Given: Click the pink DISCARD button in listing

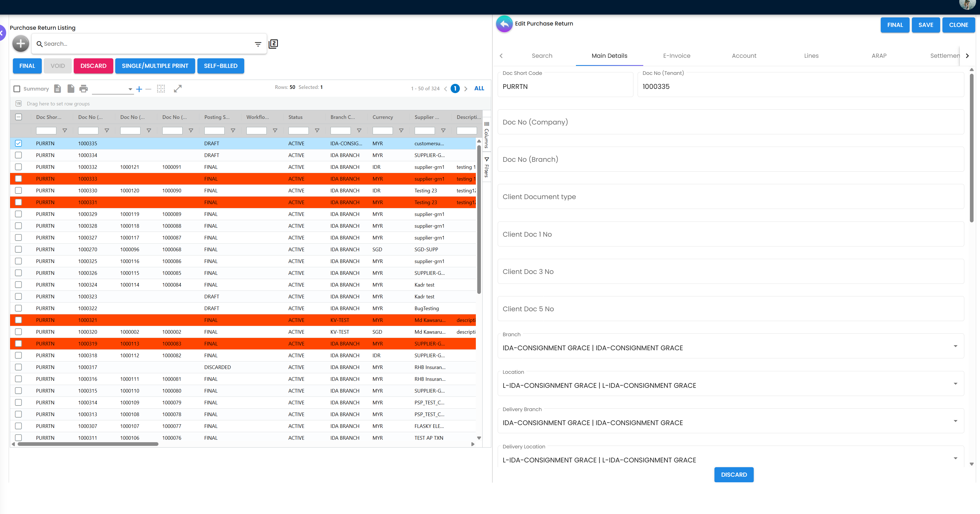Looking at the screenshot, I should pos(93,66).
